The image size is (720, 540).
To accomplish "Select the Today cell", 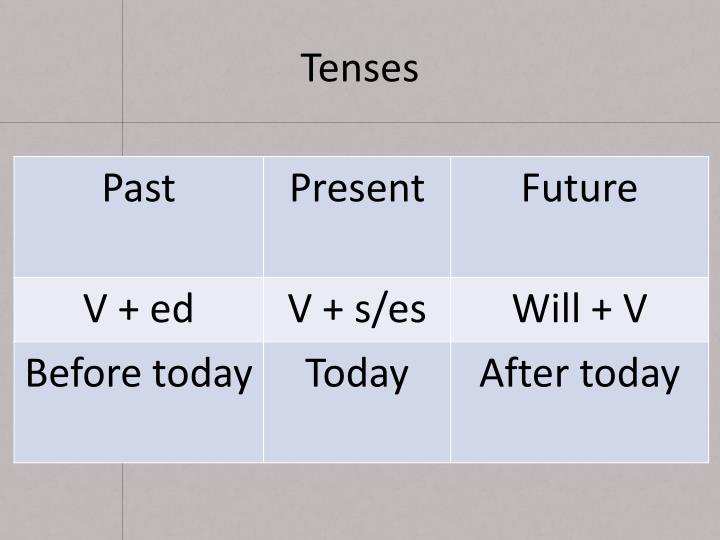I will coord(357,402).
